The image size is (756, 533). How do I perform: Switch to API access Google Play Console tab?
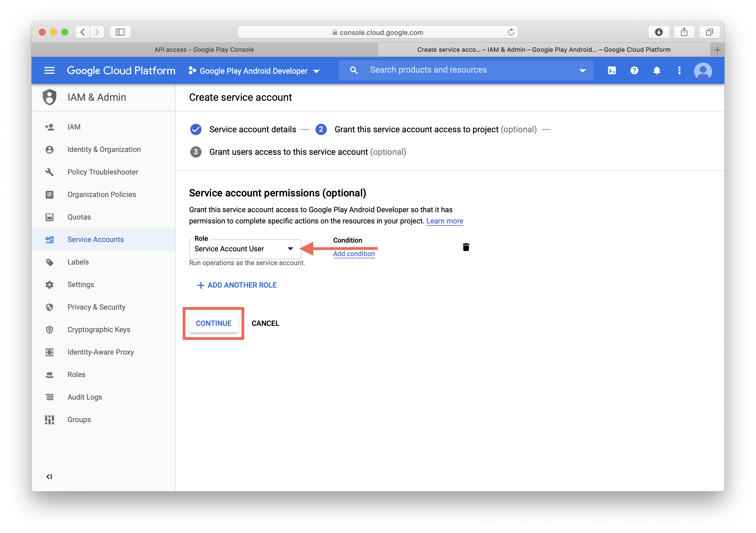(204, 50)
